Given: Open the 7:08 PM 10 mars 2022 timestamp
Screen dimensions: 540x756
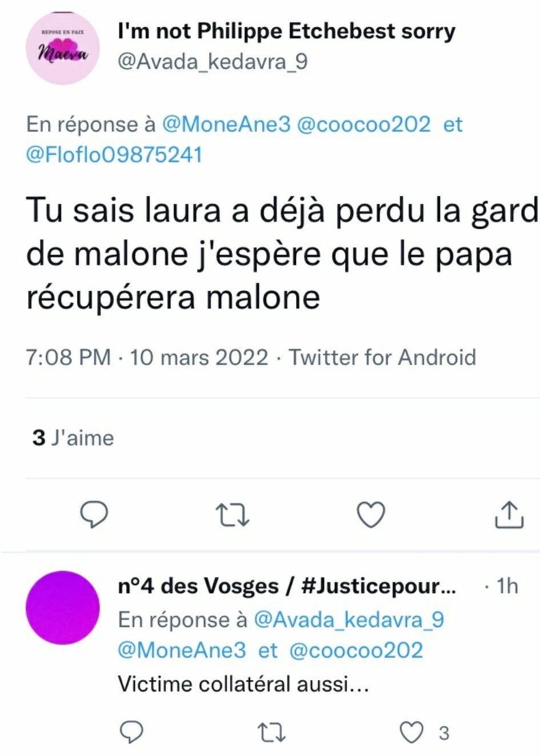Looking at the screenshot, I should pos(147,357).
